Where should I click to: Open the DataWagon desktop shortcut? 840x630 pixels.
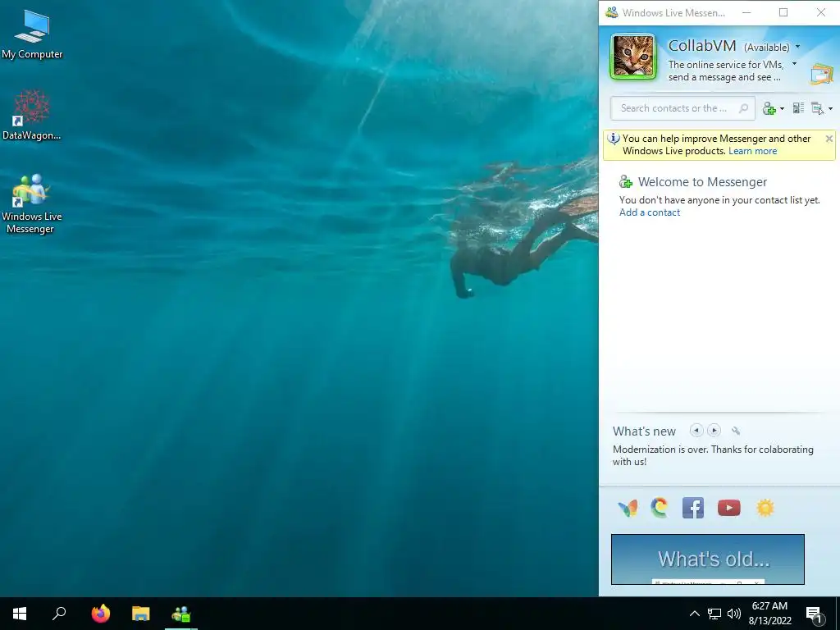32,115
